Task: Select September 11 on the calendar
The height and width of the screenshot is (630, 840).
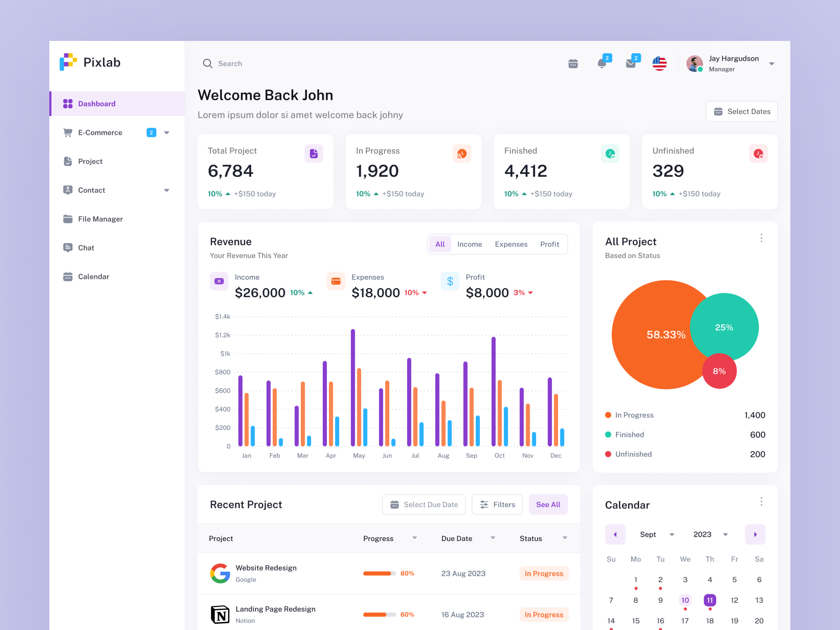Action: 710,600
